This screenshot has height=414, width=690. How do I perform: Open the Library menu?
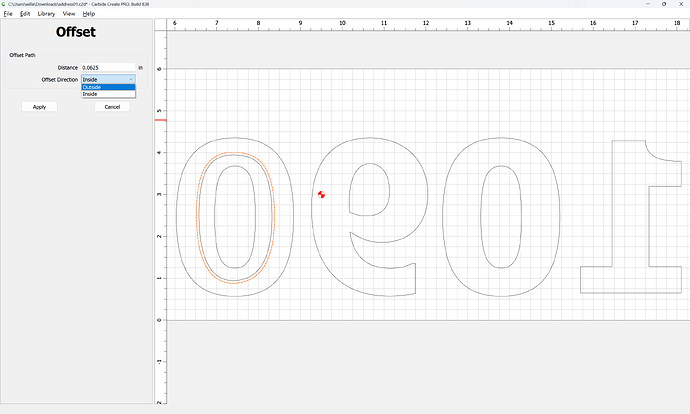[x=46, y=14]
